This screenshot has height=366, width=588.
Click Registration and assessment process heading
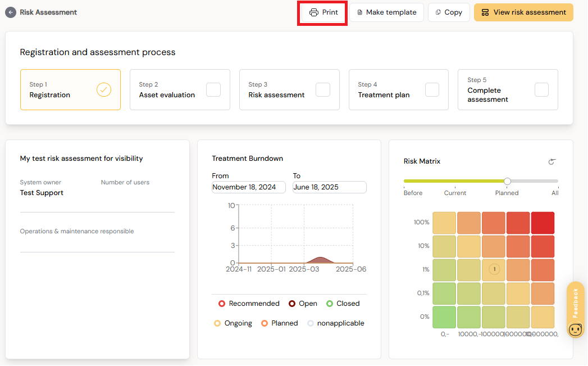coord(98,52)
